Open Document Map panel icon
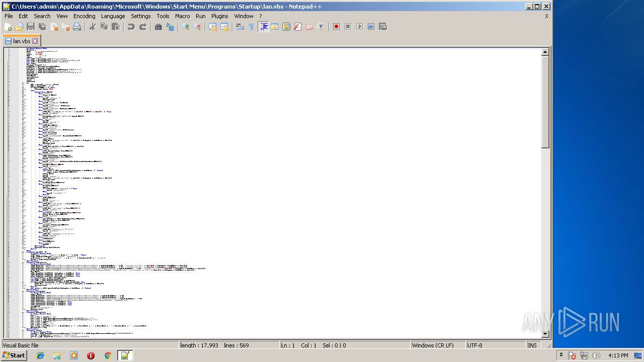 tap(286, 27)
